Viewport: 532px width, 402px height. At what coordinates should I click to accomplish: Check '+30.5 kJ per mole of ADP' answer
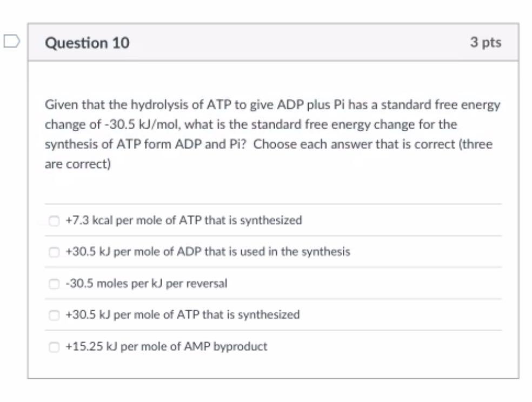click(x=54, y=252)
